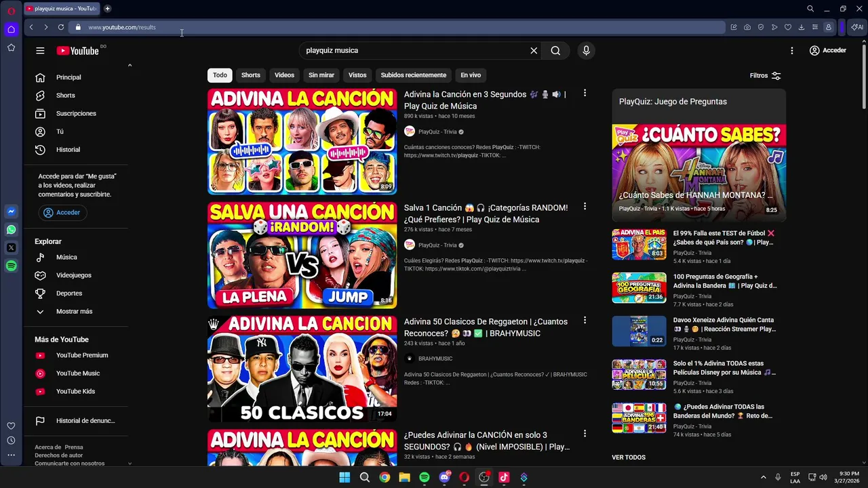Reload the page with the refresh icon
Image resolution: width=868 pixels, height=488 pixels.
click(x=61, y=27)
